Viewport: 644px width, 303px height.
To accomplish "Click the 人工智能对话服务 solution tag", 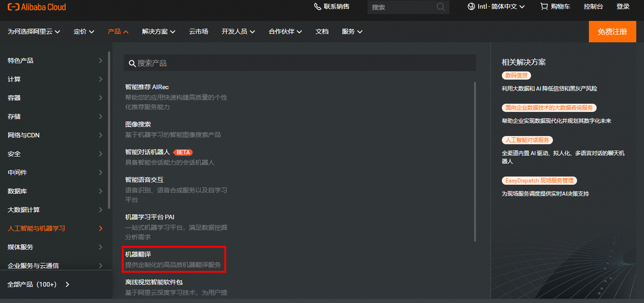I will (527, 140).
